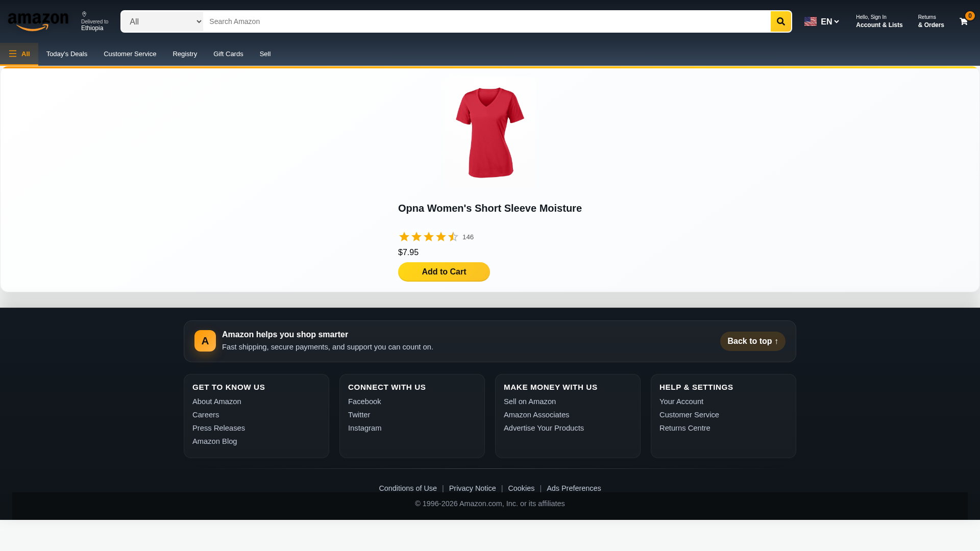
Task: Open Customer Service footer link
Action: pyautogui.click(x=689, y=415)
